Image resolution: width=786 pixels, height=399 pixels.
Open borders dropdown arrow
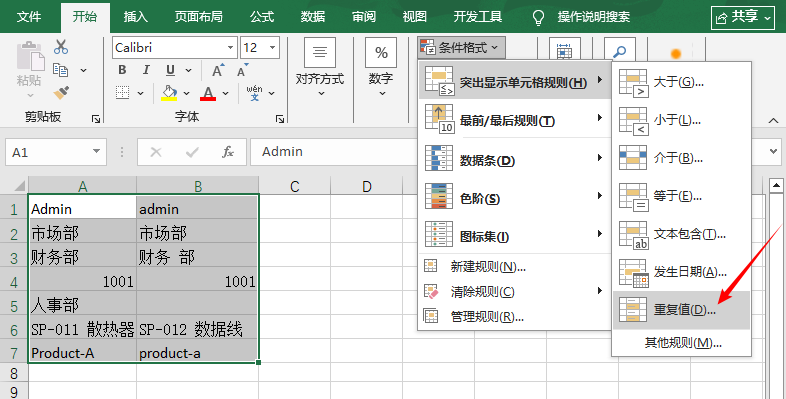point(141,93)
